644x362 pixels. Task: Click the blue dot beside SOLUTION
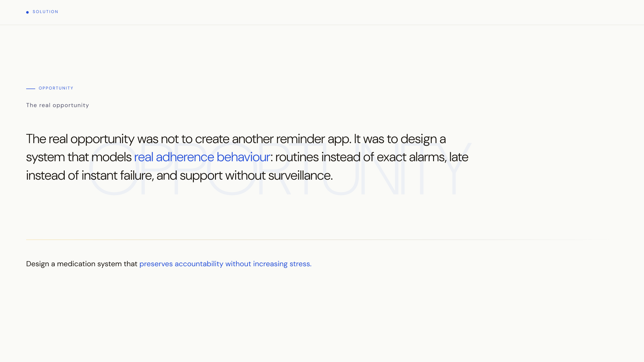click(x=28, y=12)
